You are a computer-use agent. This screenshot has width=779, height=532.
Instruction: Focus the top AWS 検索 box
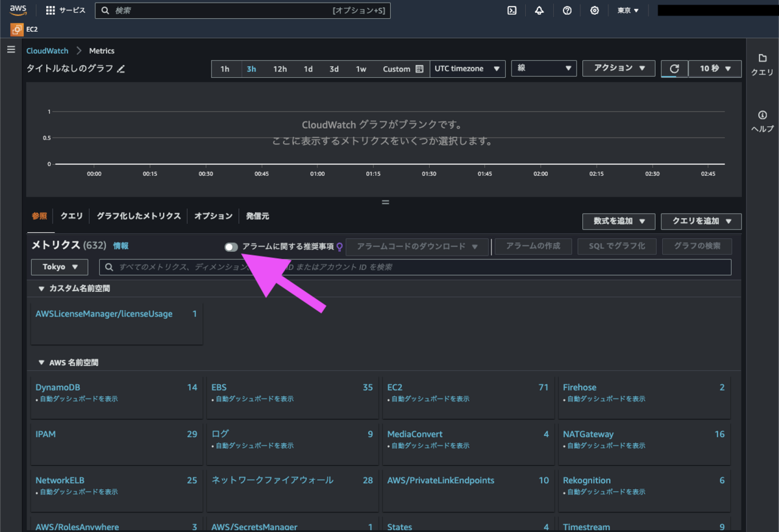[243, 10]
